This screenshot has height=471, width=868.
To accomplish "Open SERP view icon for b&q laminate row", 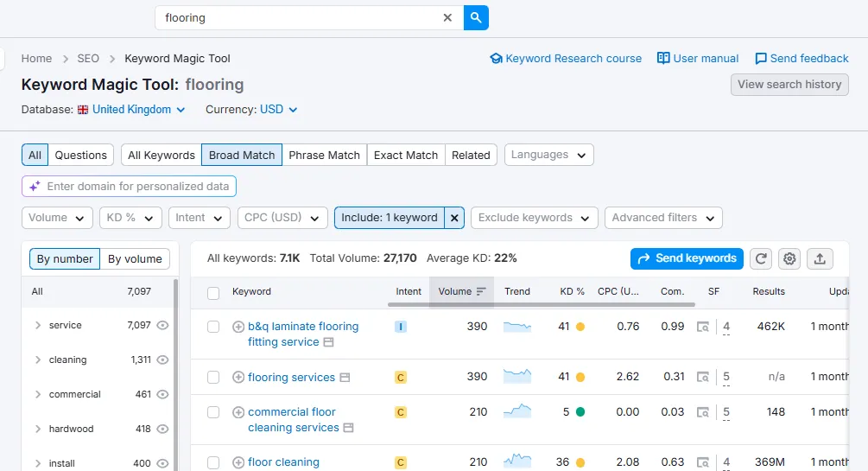I will pos(702,327).
